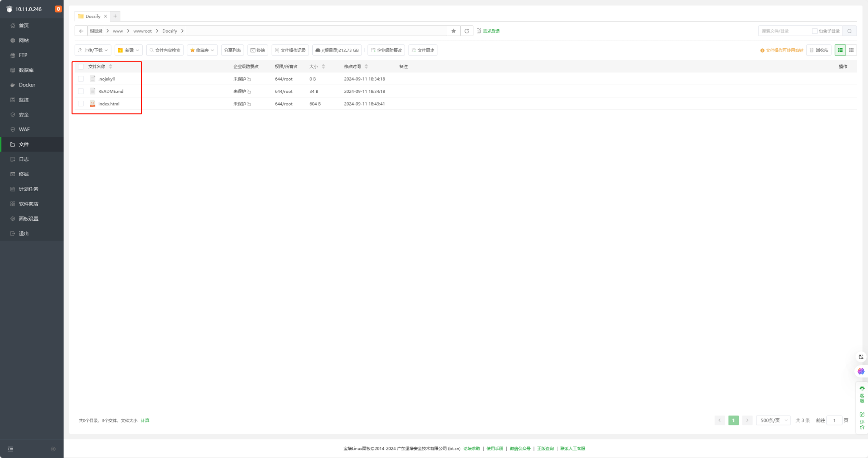Collapse the sidebar with bottom-left menu icon
Viewport: 868px width, 458px height.
click(11, 449)
